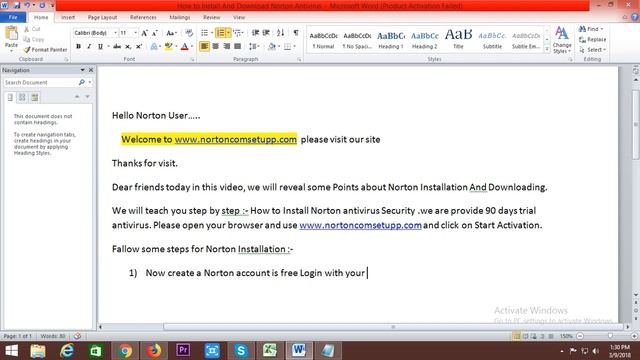The width and height of the screenshot is (640, 360).
Task: Apply superscript formatting
Action: point(139,47)
